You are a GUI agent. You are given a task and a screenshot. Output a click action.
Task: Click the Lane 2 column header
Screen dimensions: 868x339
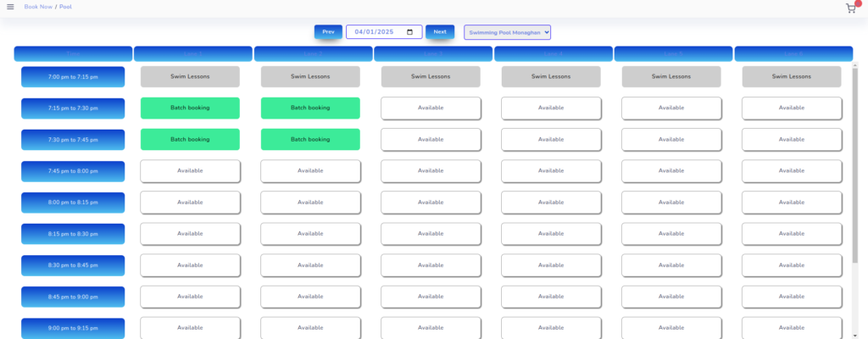(313, 53)
